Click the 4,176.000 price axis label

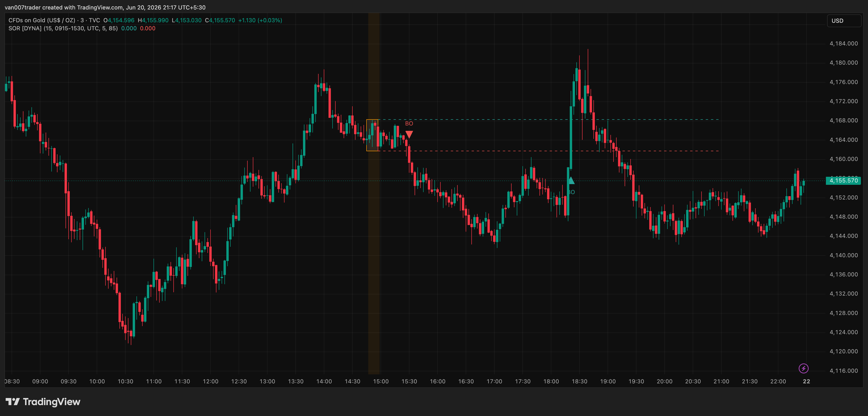pos(843,82)
